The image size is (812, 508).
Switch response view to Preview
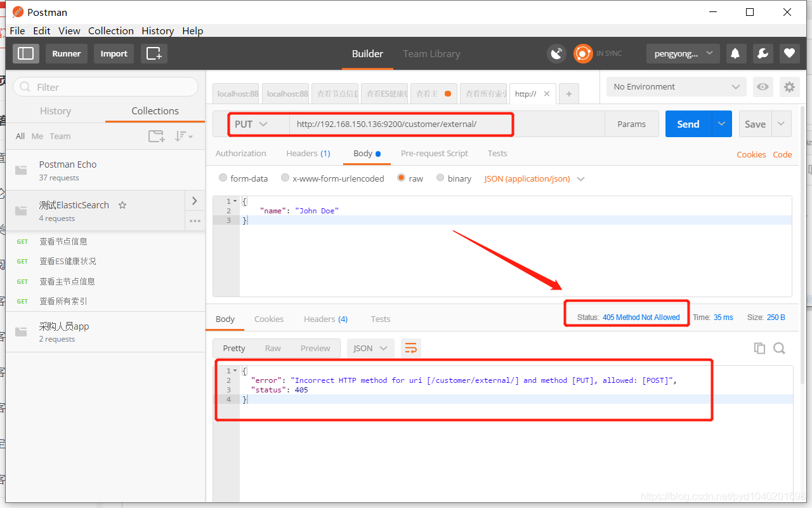315,348
